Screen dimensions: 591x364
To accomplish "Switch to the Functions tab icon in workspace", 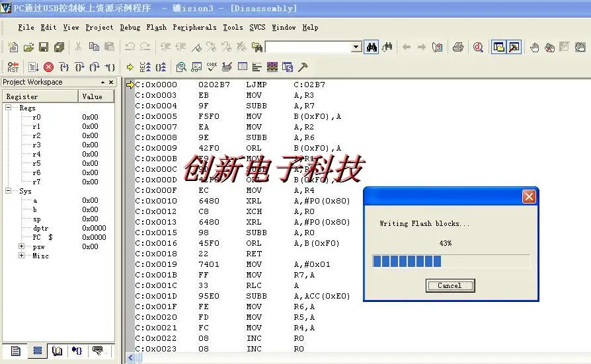I will [77, 351].
